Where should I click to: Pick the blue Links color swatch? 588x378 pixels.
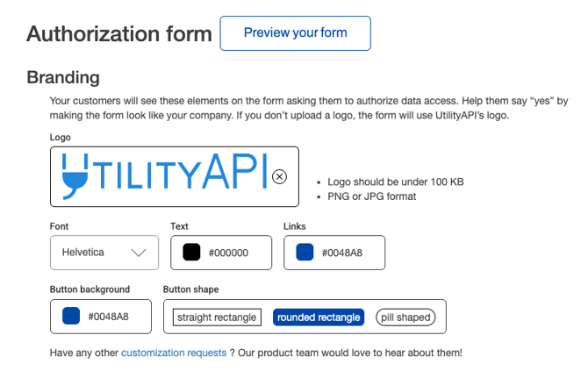click(305, 253)
